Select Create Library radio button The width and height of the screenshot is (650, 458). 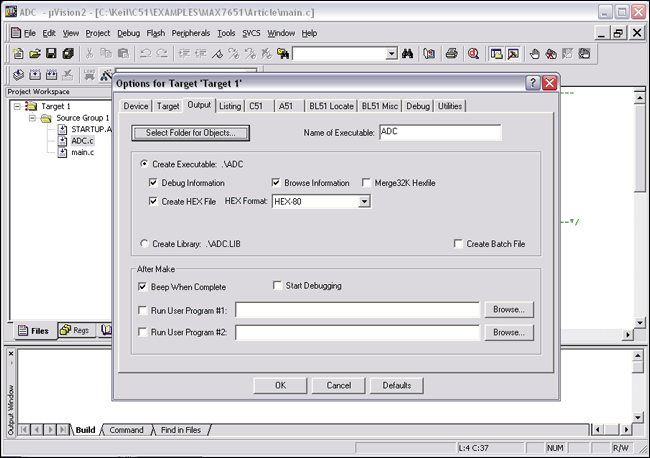[x=144, y=243]
